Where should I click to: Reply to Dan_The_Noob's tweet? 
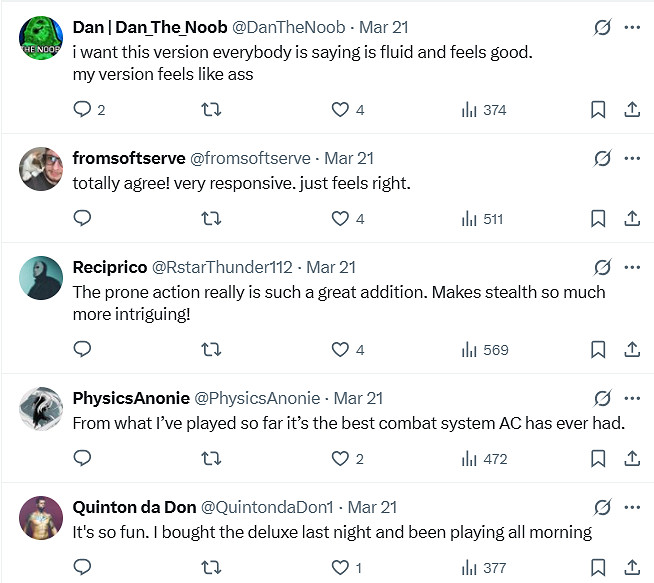83,110
